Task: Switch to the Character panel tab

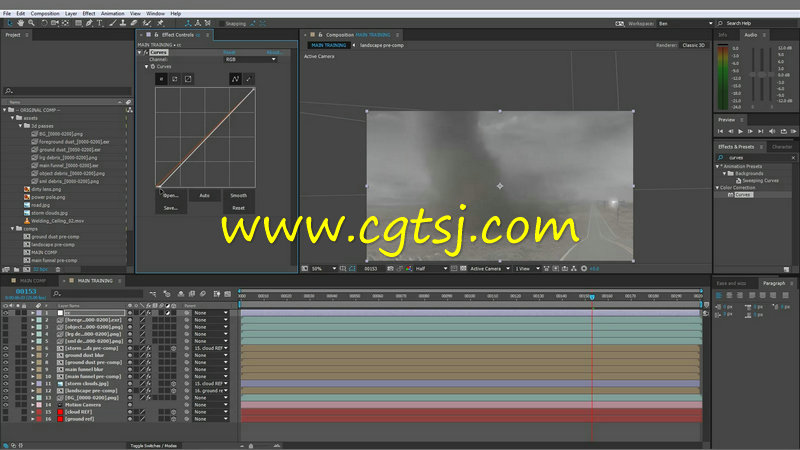Action: click(x=782, y=146)
